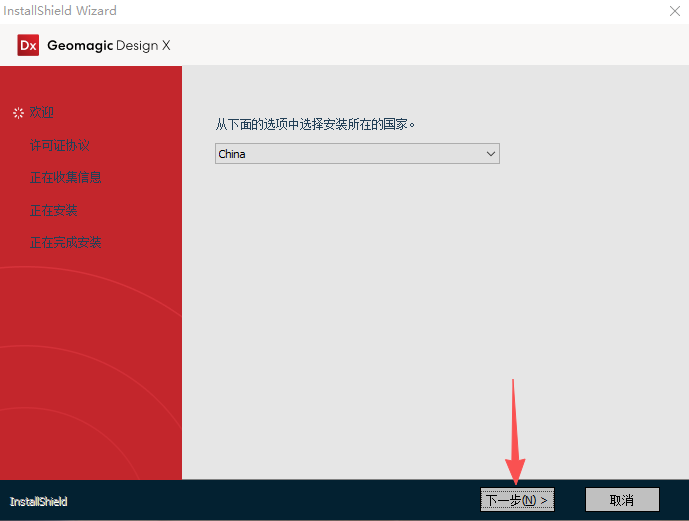Click the 取消 cancel button

[x=622, y=499]
